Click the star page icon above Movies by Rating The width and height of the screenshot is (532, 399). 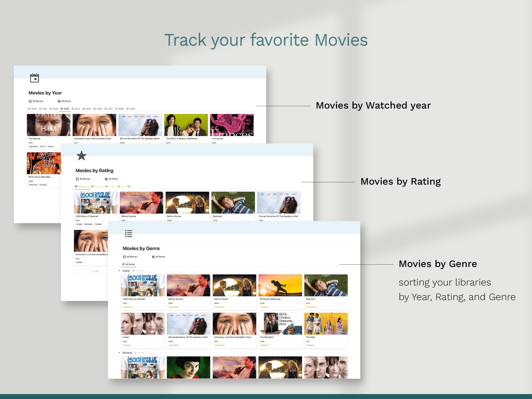click(x=82, y=156)
